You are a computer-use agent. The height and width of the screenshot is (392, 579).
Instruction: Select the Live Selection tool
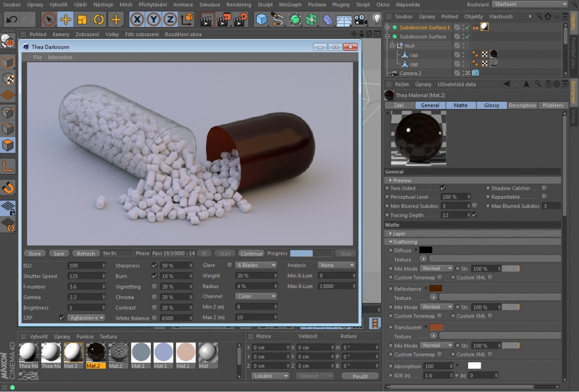point(49,19)
